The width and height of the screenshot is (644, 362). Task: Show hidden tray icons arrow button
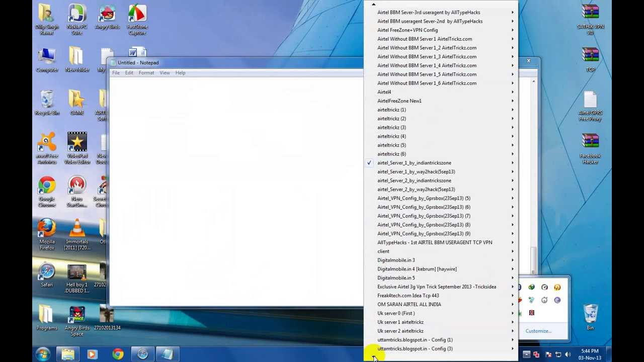click(x=526, y=355)
